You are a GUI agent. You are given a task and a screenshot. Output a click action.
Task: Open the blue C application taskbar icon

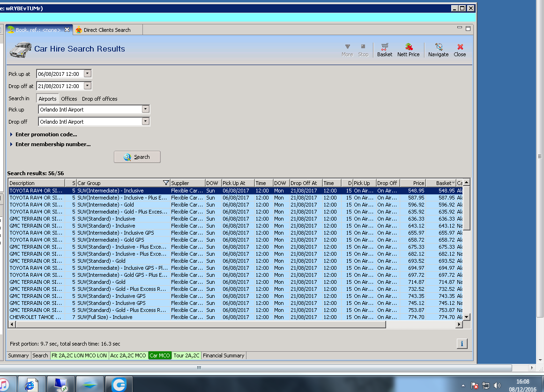click(x=119, y=385)
